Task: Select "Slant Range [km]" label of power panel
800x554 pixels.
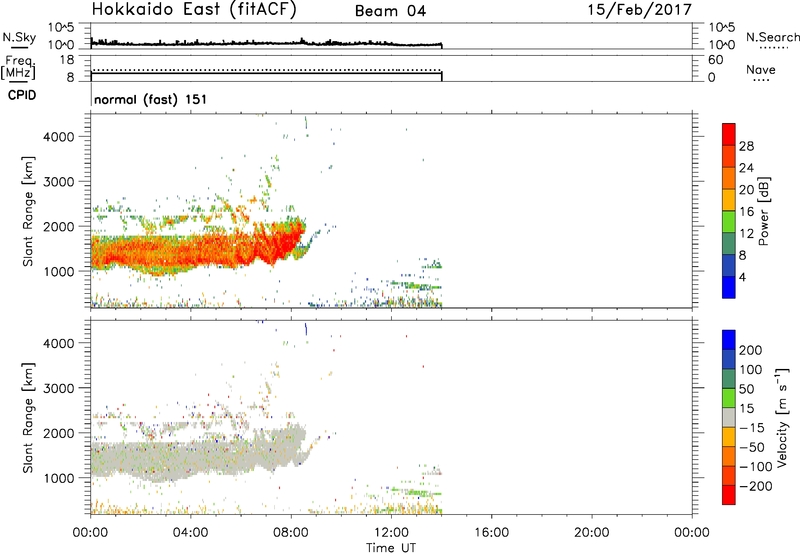Action: (28, 211)
